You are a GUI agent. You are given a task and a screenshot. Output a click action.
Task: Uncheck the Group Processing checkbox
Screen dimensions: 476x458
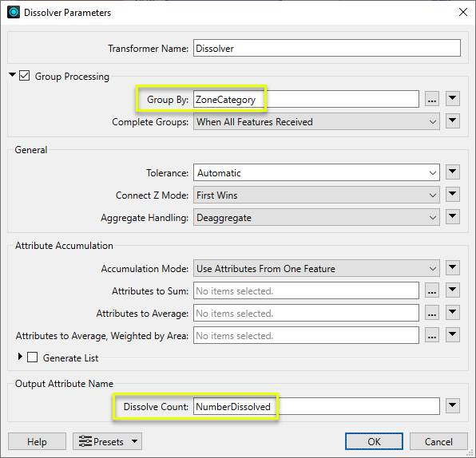(24, 76)
